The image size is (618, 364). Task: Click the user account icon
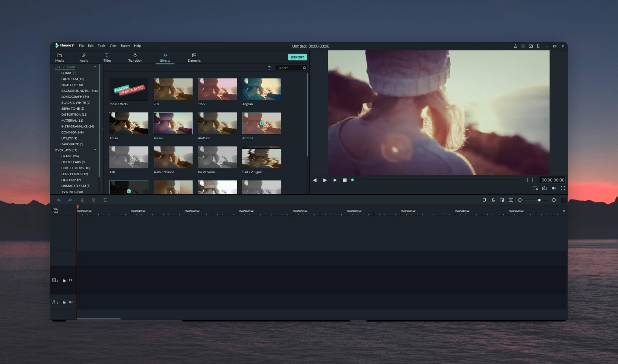click(x=515, y=46)
